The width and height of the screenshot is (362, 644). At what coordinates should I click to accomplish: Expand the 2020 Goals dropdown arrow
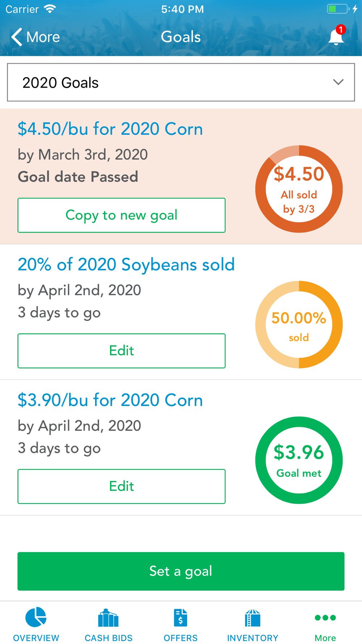tap(338, 82)
